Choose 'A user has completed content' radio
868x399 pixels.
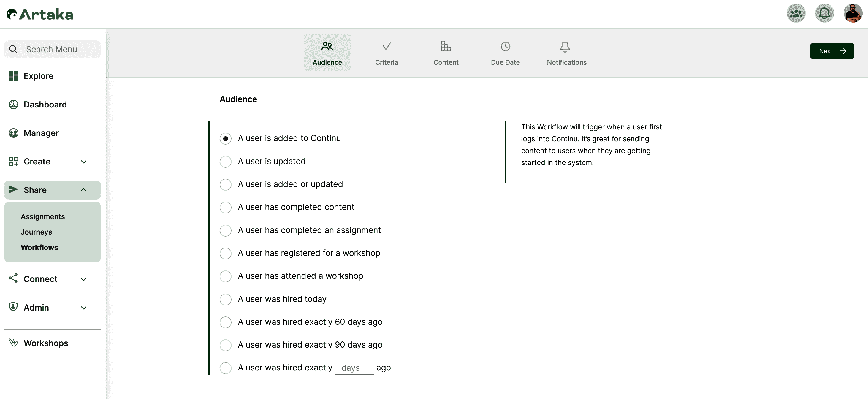point(225,207)
